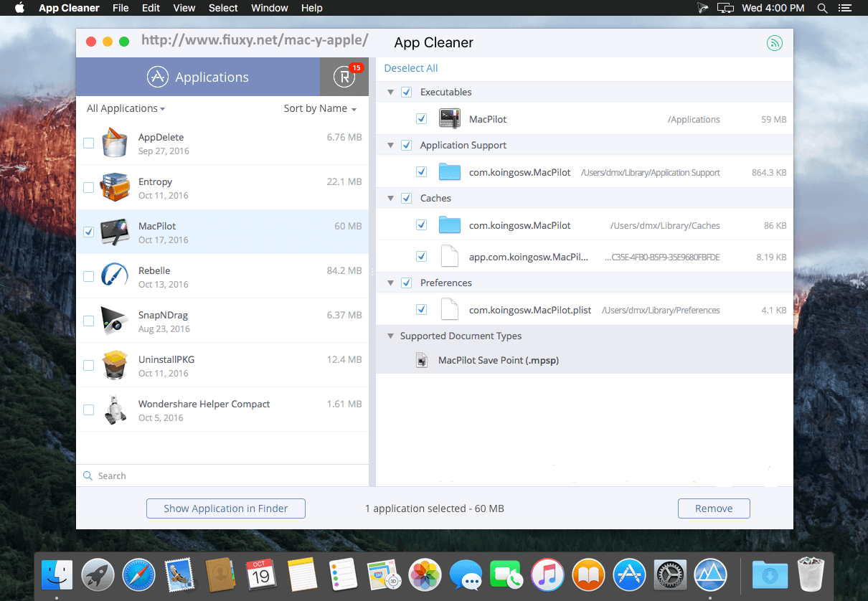This screenshot has width=868, height=601.
Task: Check the Entropy checkbox
Action: coord(88,187)
